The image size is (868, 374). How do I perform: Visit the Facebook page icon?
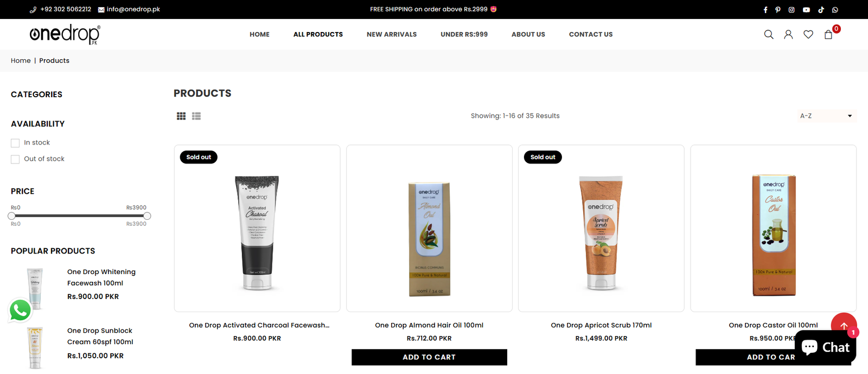(x=765, y=10)
